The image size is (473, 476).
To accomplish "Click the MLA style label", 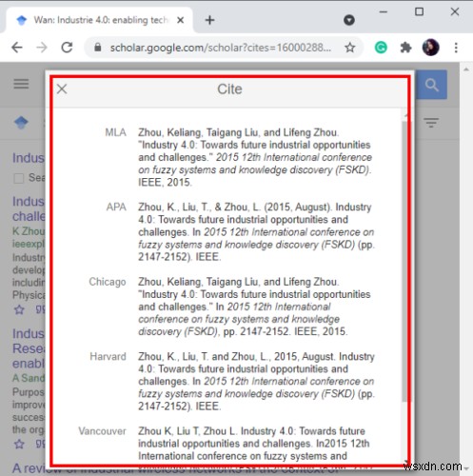I will [x=116, y=132].
